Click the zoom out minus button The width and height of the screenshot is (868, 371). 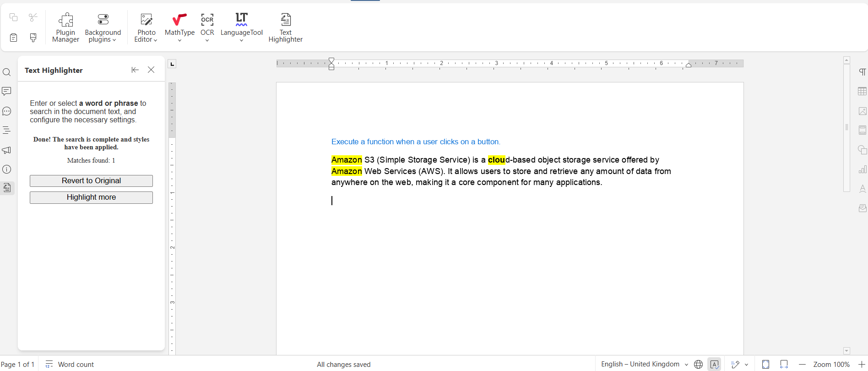click(x=802, y=365)
